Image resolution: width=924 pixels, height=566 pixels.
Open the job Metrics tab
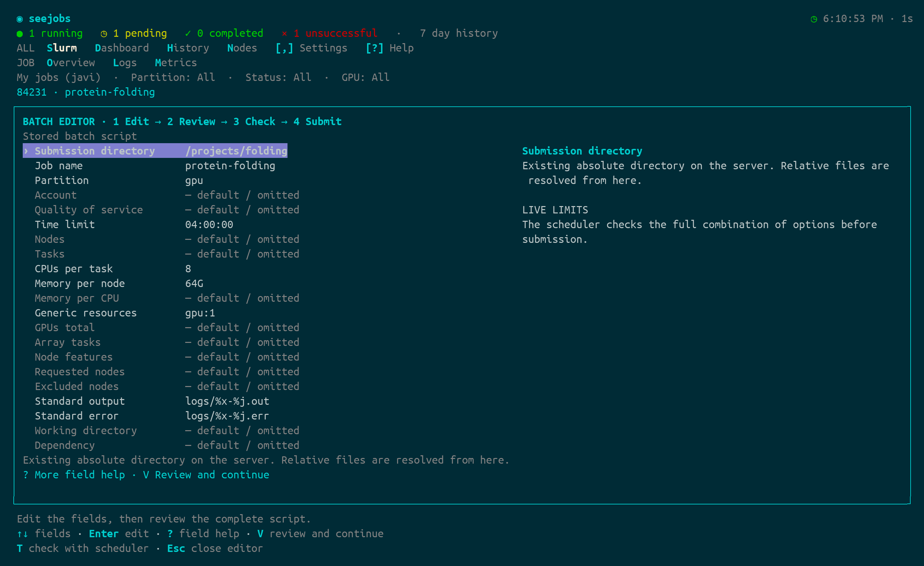pyautogui.click(x=176, y=63)
